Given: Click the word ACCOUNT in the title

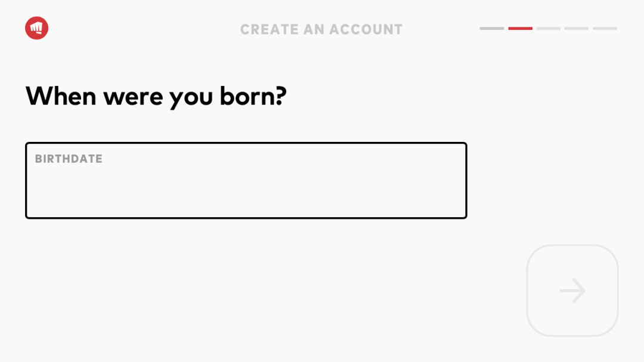Looking at the screenshot, I should 366,29.
